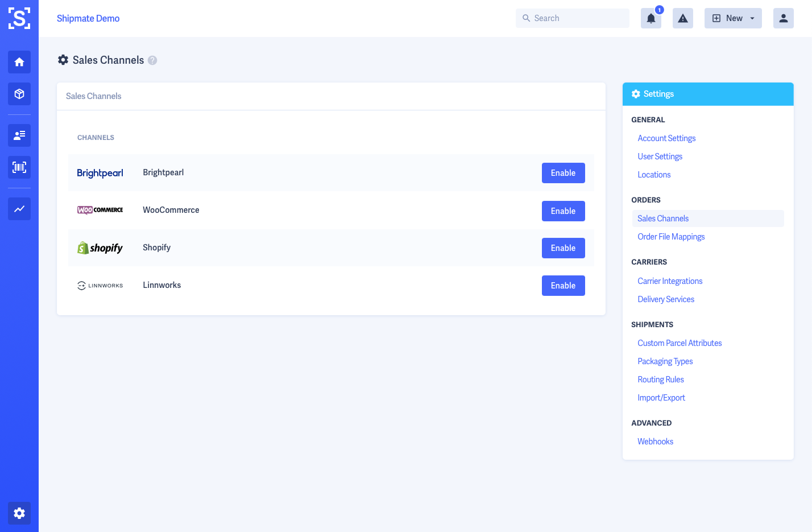This screenshot has width=812, height=532.
Task: Click the magnifier icon in search box
Action: coord(527,18)
